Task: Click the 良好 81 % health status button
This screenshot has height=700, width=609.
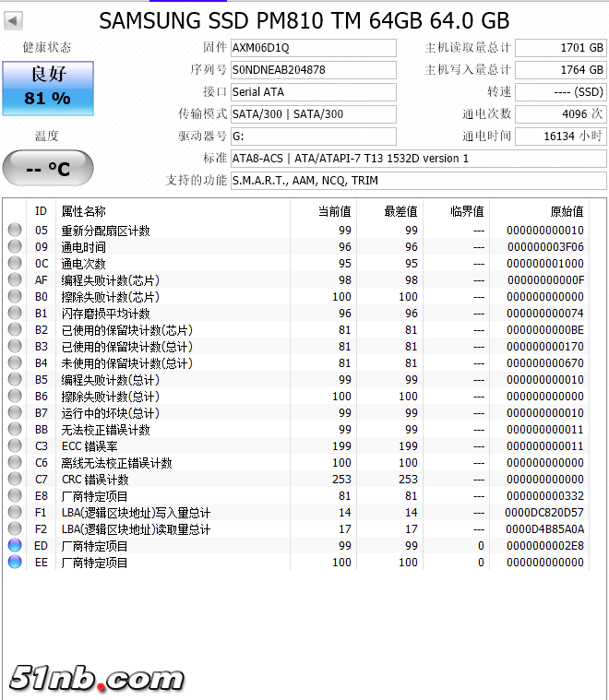Action: [48, 89]
